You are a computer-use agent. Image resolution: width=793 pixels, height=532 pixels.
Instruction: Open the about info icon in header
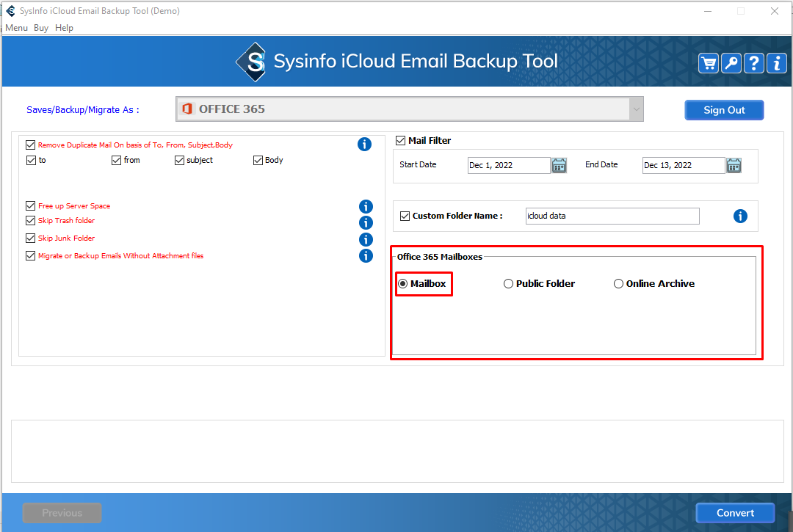tap(777, 63)
